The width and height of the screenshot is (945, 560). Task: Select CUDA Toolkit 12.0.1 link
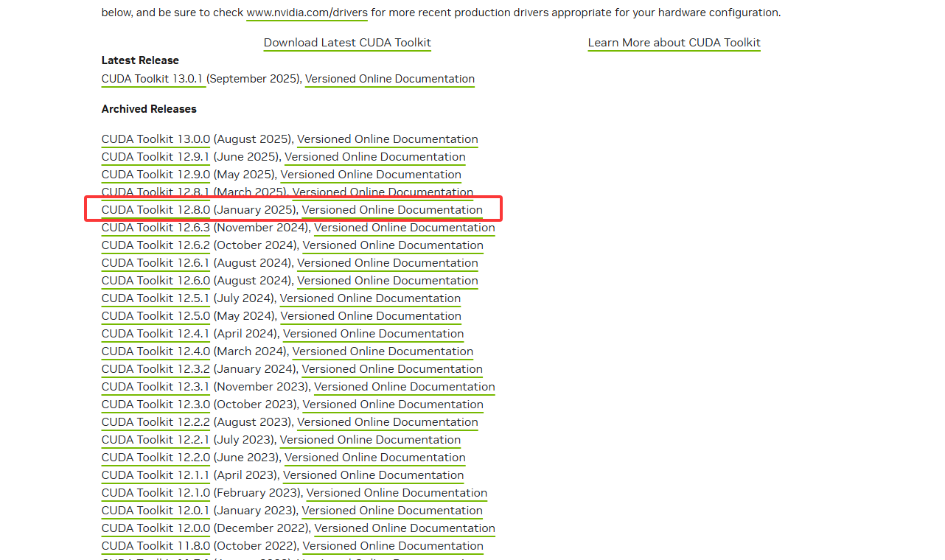click(x=156, y=511)
